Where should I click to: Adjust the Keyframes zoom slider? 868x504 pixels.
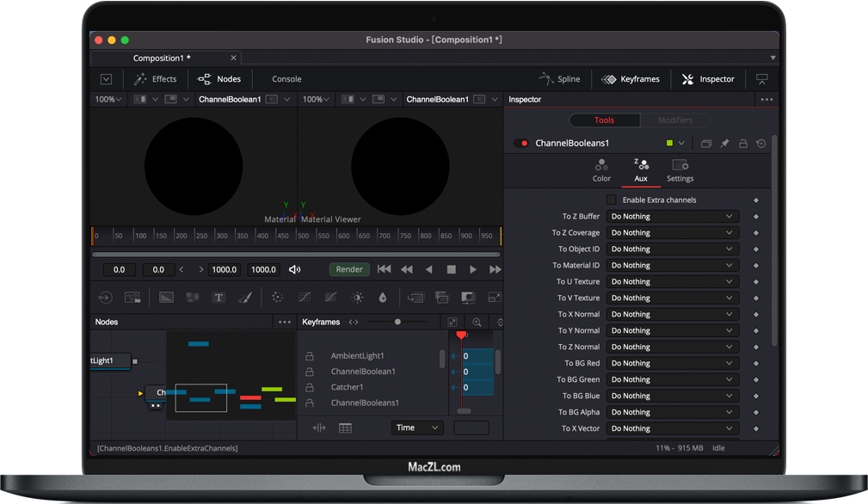click(x=397, y=323)
